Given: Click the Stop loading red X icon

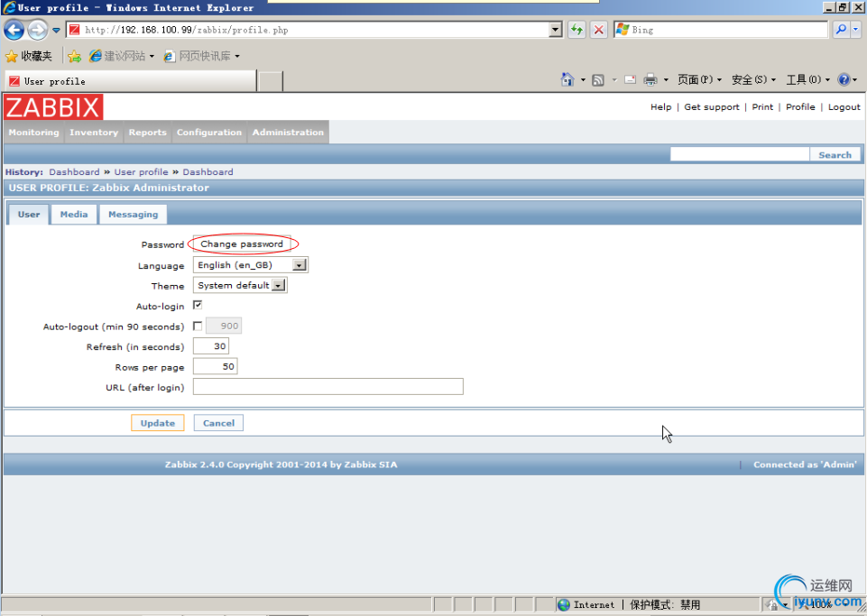Looking at the screenshot, I should [x=598, y=30].
